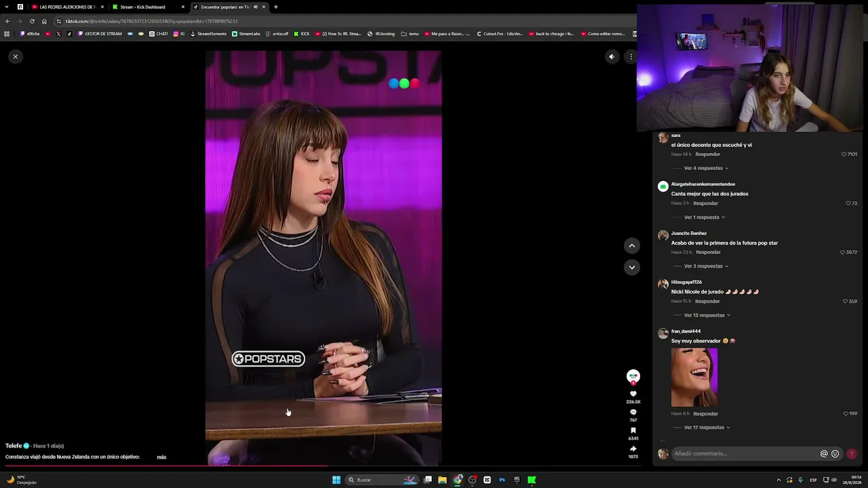Focus the tiktok.com address bar
Viewport: 868px width, 488px height.
pos(346,21)
